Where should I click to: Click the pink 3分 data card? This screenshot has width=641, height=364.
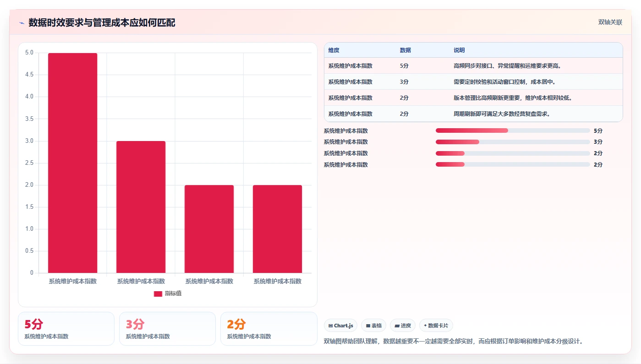point(167,329)
